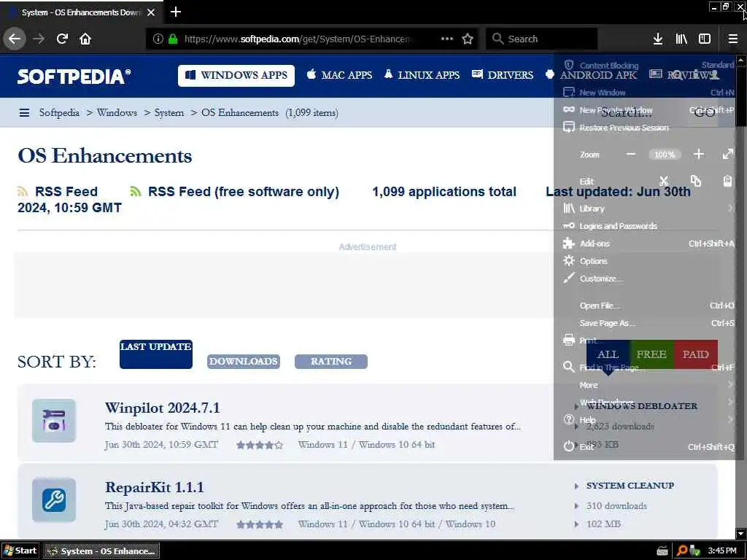This screenshot has width=747, height=560.
Task: Reload the current Softpedia page
Action: (x=63, y=39)
